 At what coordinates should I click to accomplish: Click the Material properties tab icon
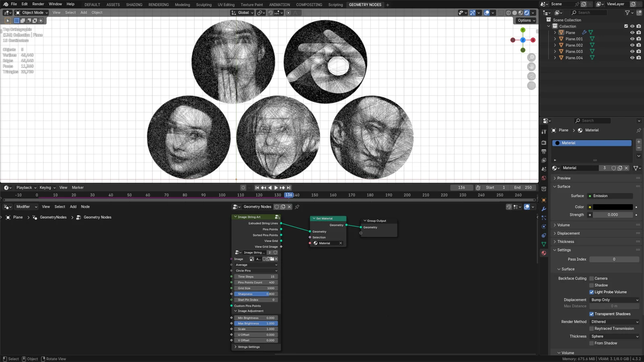coord(544,253)
